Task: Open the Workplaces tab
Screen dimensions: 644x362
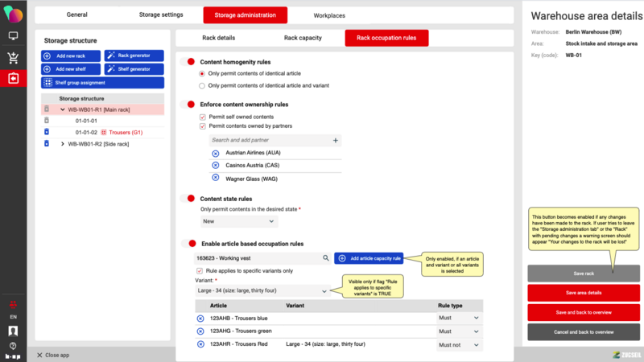Action: pyautogui.click(x=331, y=14)
